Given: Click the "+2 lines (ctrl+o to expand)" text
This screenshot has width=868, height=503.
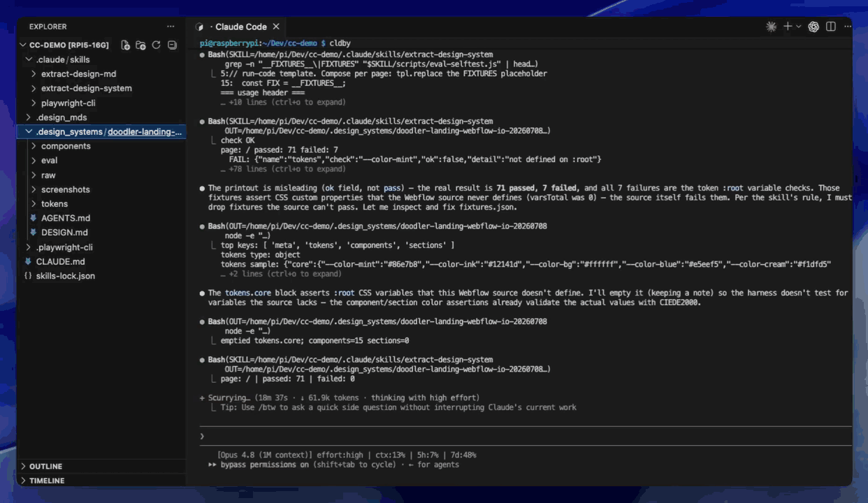Looking at the screenshot, I should 285,274.
